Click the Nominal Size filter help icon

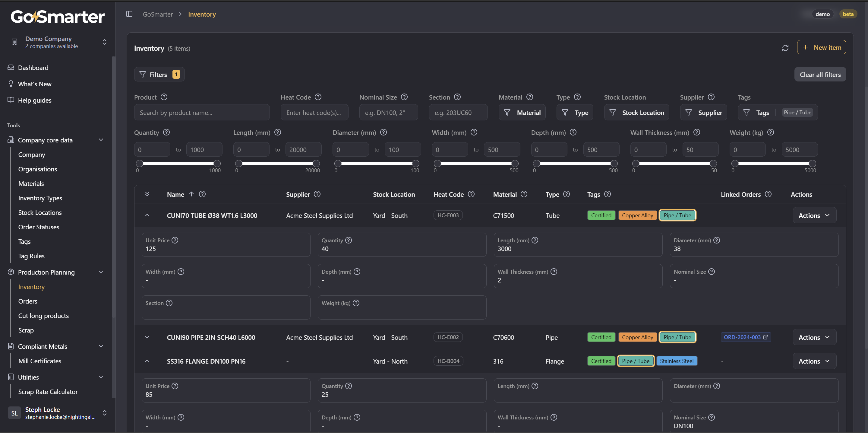[x=404, y=97]
